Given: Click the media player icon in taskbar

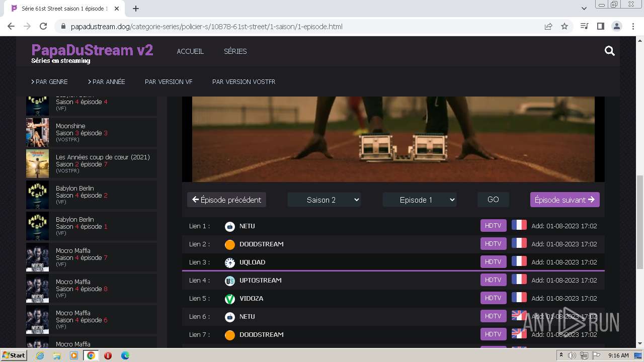Looking at the screenshot, I should [x=74, y=355].
